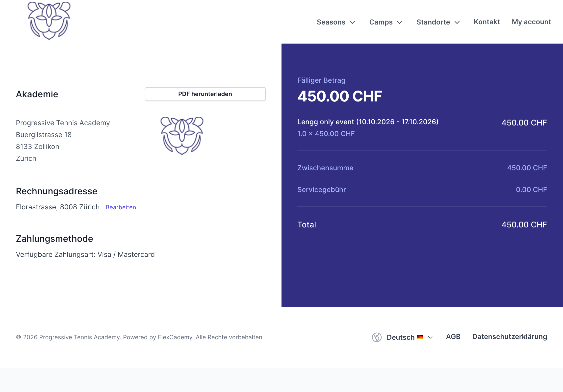
Task: Click the Total amount 450.00 CHF
Action: point(524,225)
